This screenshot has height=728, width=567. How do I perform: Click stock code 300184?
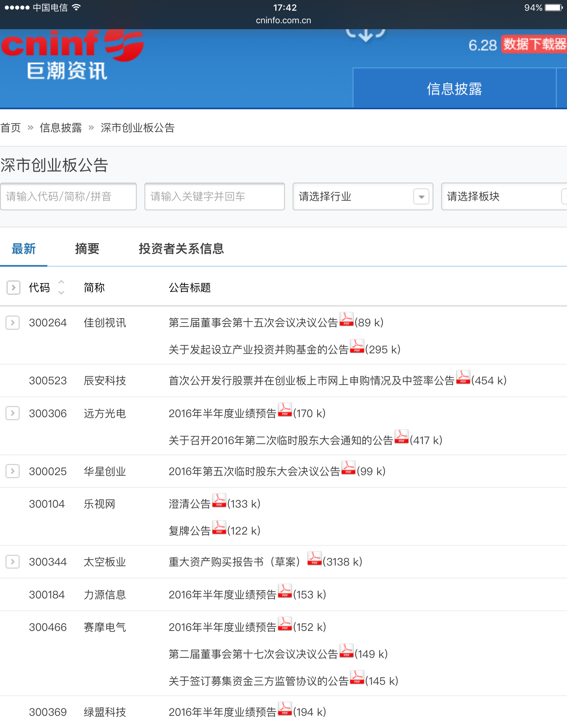[47, 595]
